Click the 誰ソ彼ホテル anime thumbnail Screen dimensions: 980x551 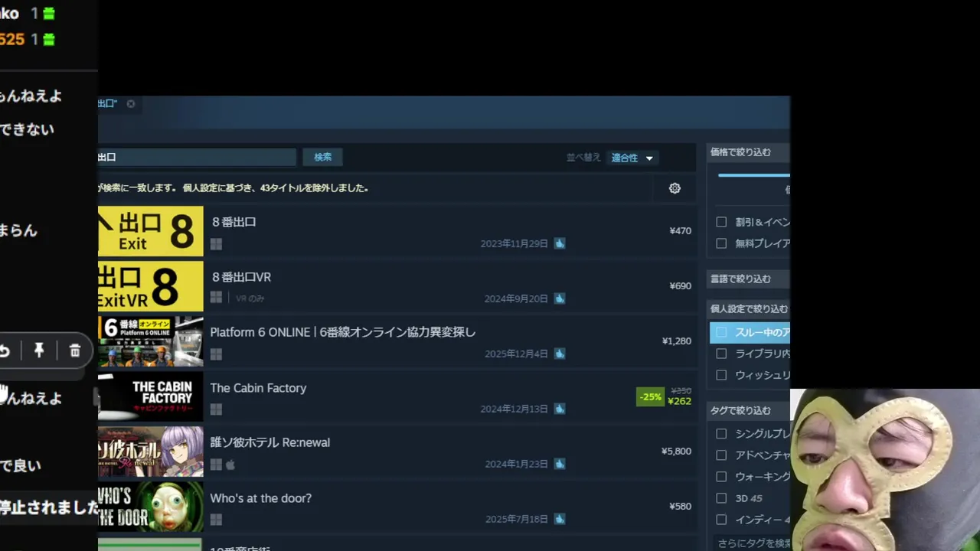point(151,452)
